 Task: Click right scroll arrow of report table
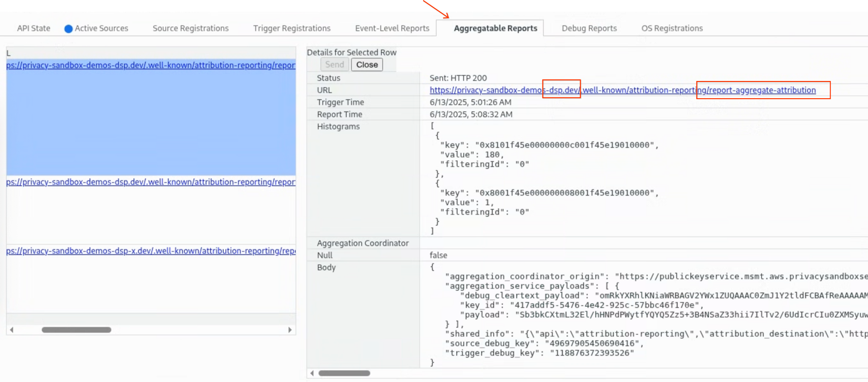290,330
